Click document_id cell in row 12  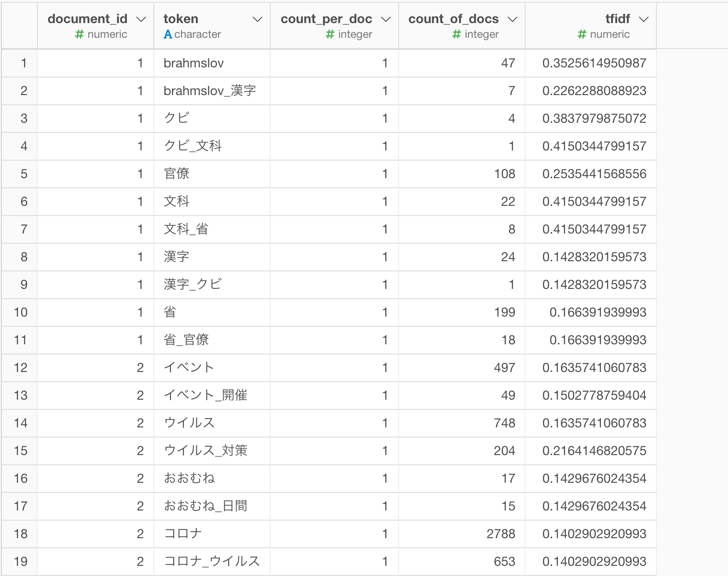(96, 368)
